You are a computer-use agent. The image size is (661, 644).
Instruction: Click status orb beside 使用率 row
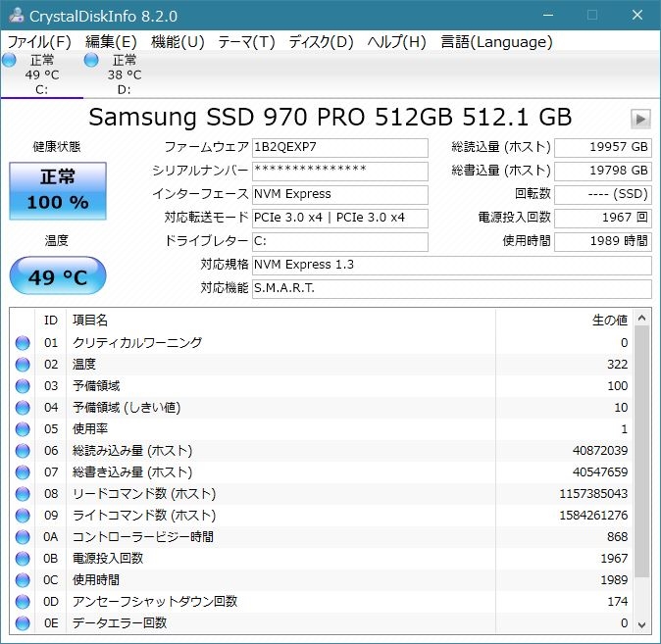click(x=23, y=429)
